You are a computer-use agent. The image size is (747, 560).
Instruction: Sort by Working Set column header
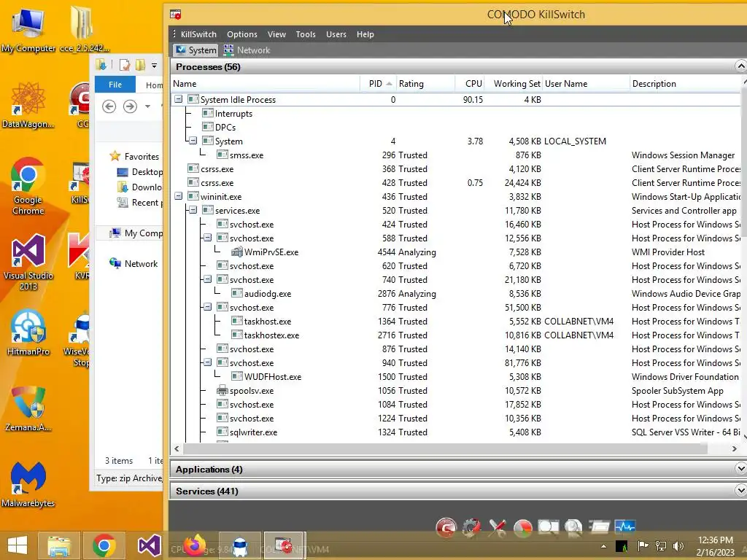514,84
